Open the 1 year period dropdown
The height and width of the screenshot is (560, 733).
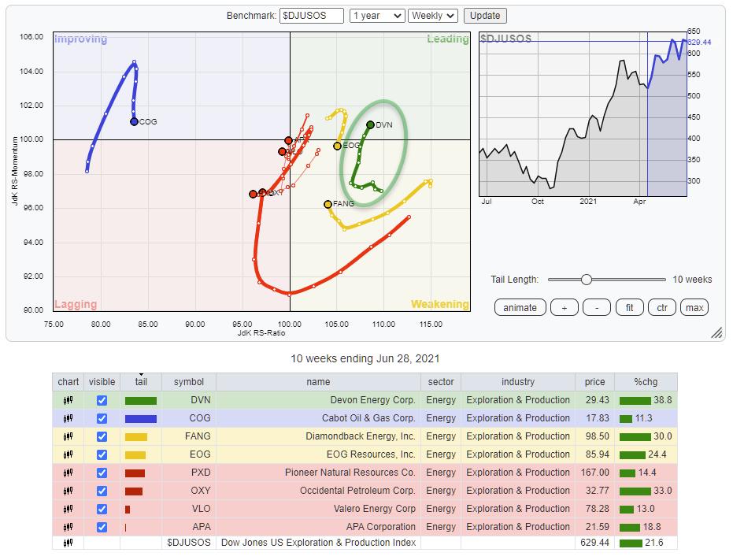[x=378, y=16]
